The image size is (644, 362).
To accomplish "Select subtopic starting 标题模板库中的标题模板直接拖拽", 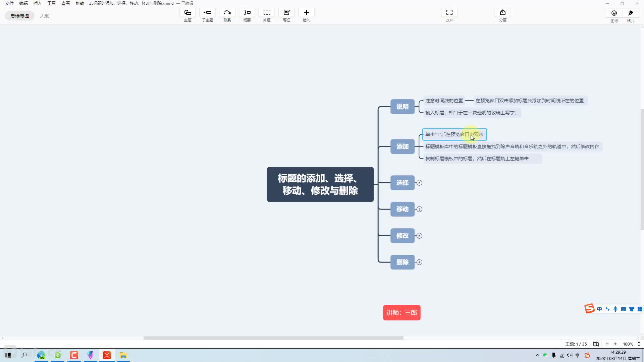I will point(512,146).
